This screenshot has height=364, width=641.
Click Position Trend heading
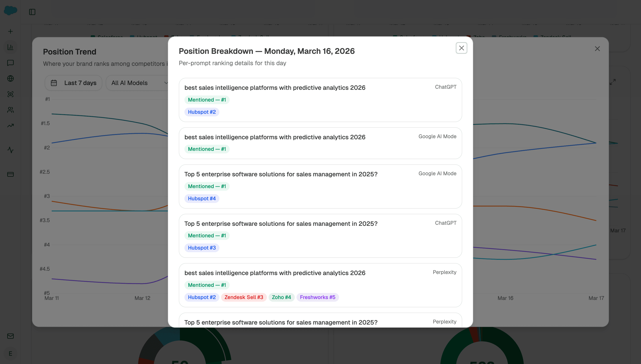[x=70, y=52]
